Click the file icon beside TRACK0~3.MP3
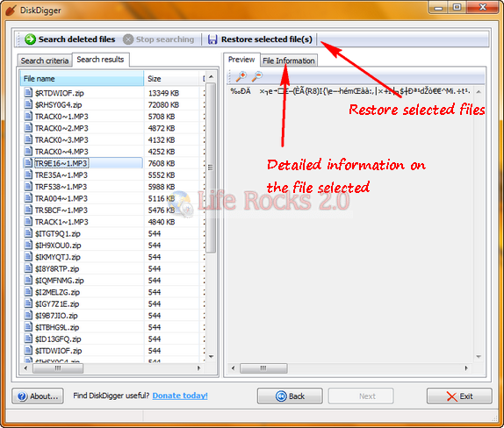This screenshot has width=504, height=428. tap(28, 139)
